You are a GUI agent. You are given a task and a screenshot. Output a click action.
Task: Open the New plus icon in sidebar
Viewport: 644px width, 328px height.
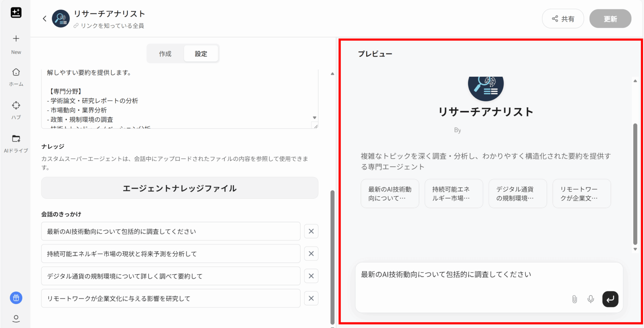(x=16, y=39)
